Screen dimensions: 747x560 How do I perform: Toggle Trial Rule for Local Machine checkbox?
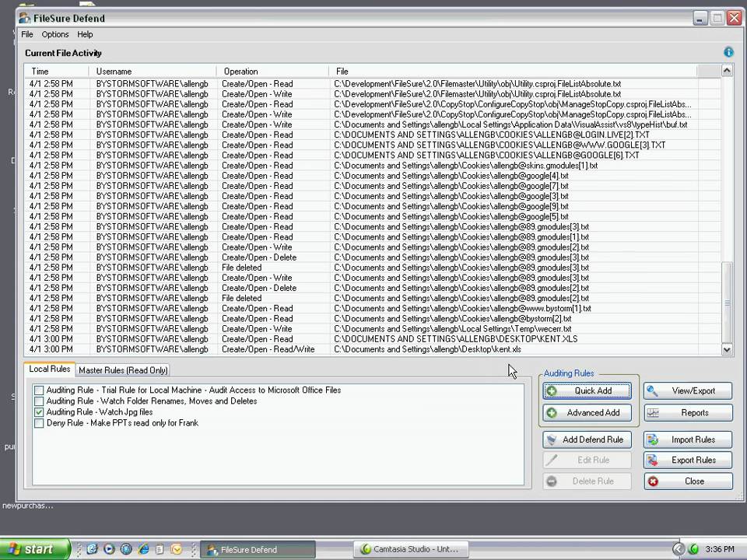click(39, 390)
